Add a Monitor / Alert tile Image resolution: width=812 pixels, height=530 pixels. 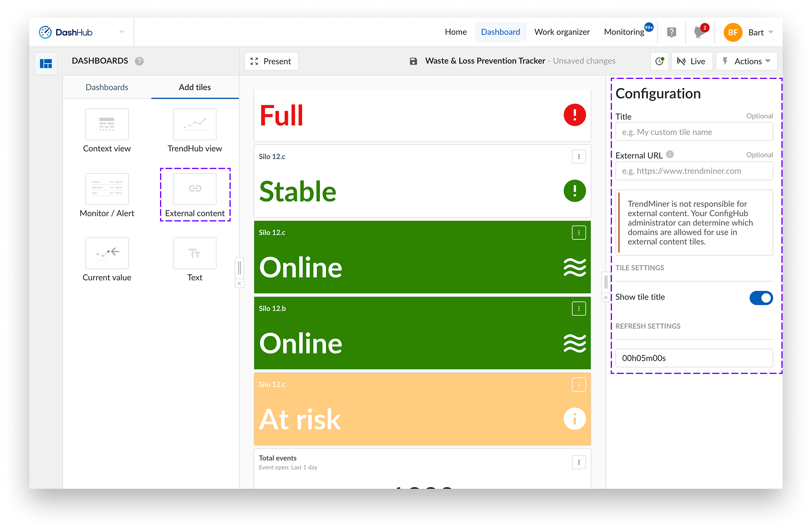pos(107,189)
